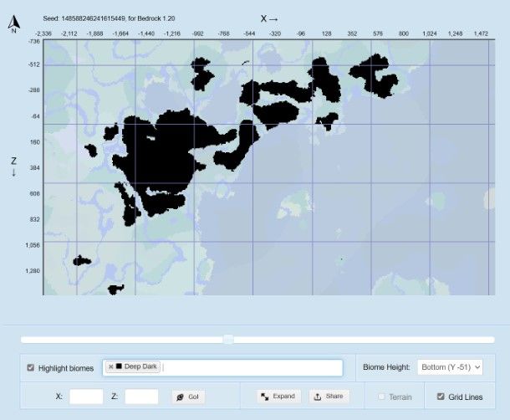510x420 pixels.
Task: Disable the Grid Lines checkbox
Action: 440,397
